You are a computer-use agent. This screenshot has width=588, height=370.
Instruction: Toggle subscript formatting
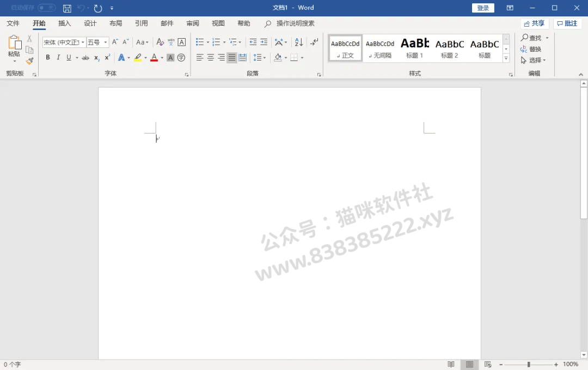click(97, 57)
